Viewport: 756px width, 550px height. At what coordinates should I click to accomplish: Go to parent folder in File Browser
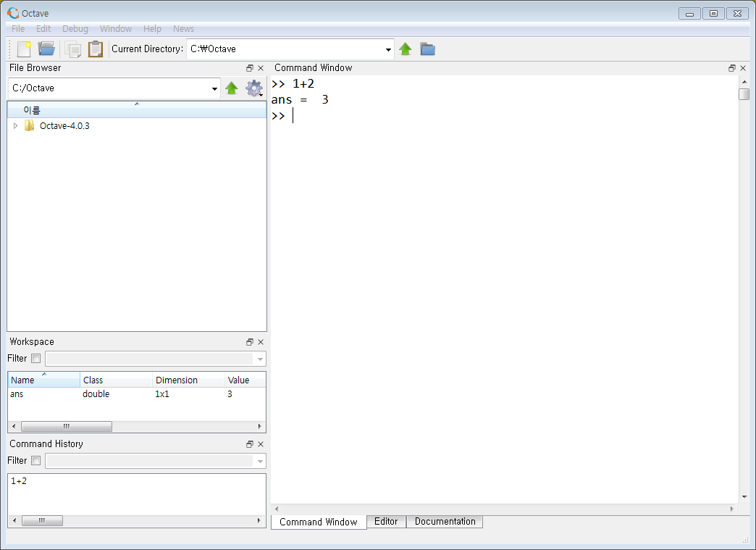point(232,88)
